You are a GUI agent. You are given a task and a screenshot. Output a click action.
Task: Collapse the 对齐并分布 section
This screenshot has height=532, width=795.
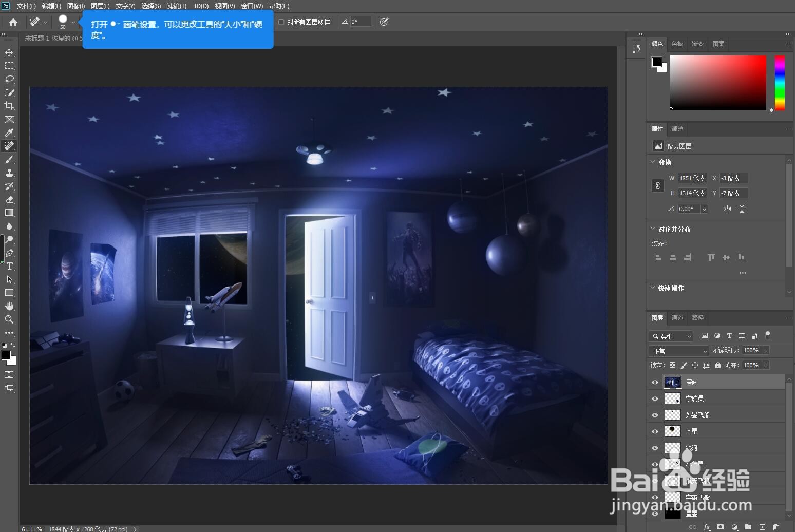[653, 229]
